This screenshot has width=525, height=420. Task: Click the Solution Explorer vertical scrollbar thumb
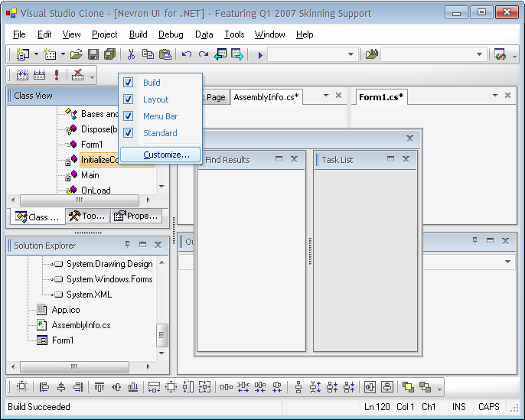tap(161, 335)
